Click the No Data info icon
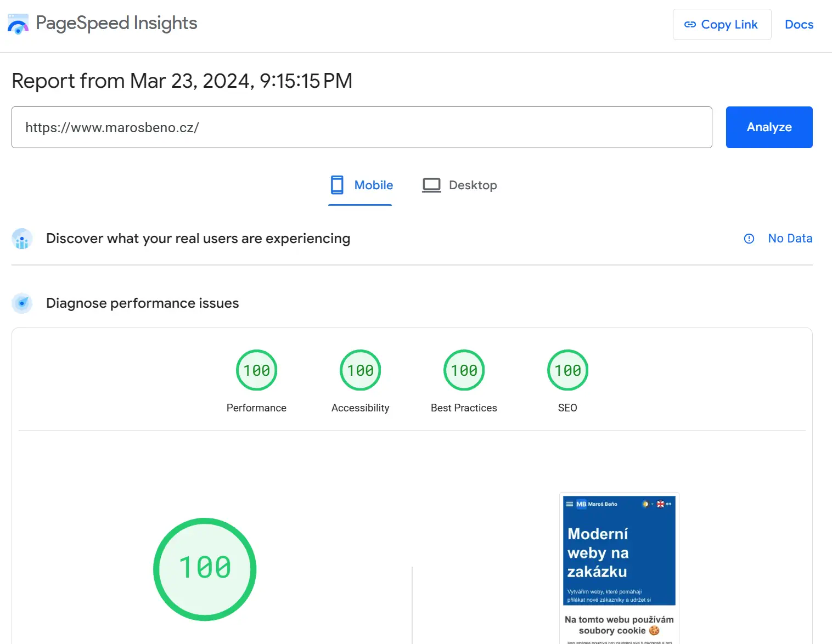Viewport: 832px width, 644px height. (x=749, y=239)
